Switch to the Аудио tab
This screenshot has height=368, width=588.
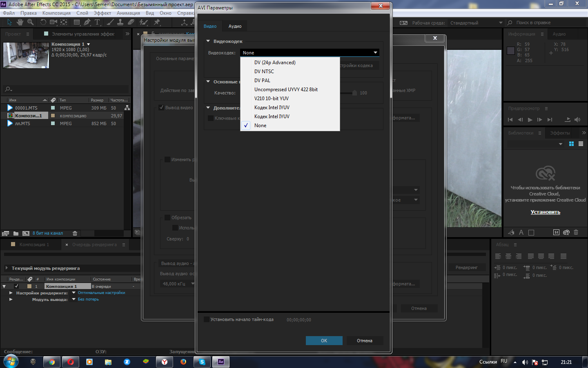[x=235, y=26]
